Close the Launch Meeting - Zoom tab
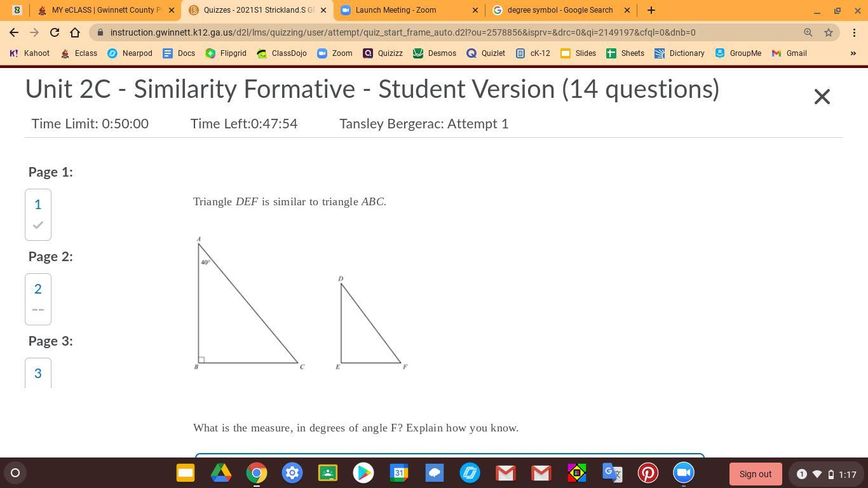Viewport: 868px width, 488px height. [x=475, y=10]
